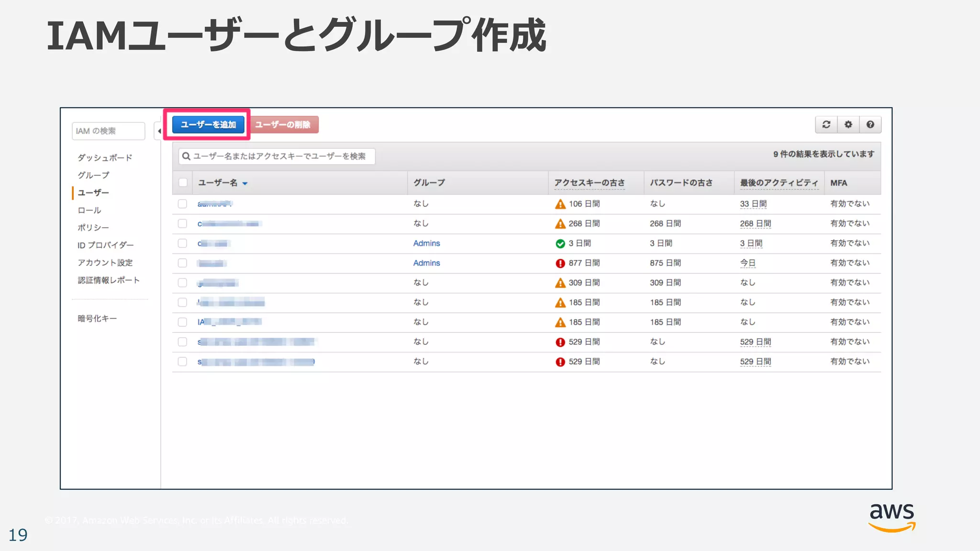This screenshot has height=551, width=980.
Task: Click the help question mark icon
Action: tap(870, 124)
